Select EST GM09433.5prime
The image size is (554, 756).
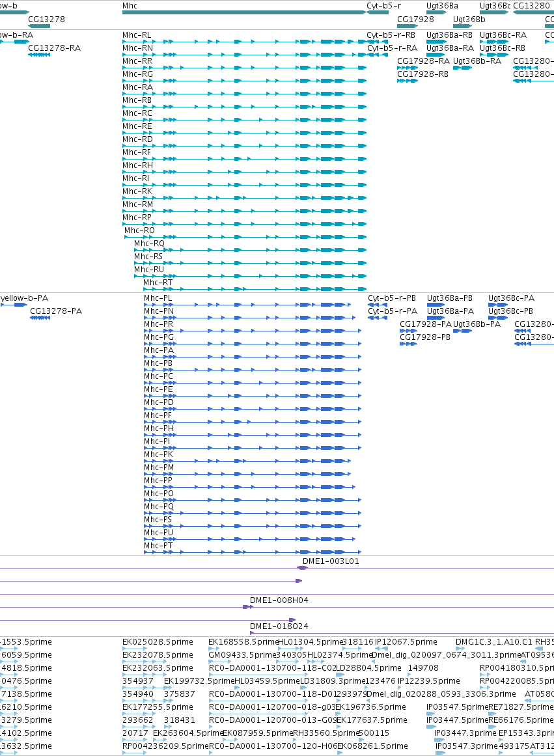point(243,655)
